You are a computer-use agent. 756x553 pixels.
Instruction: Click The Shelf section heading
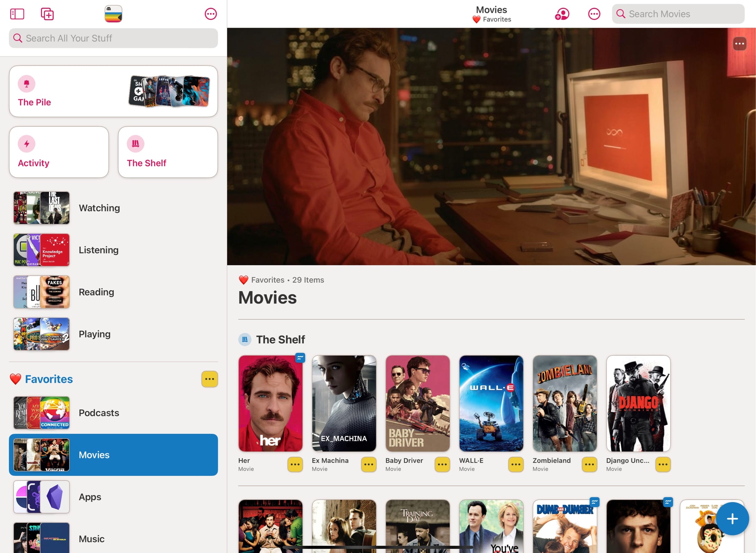click(280, 340)
